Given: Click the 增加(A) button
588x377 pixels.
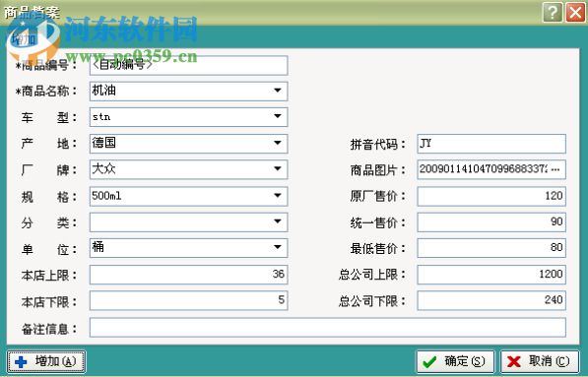Looking at the screenshot, I should tap(46, 362).
